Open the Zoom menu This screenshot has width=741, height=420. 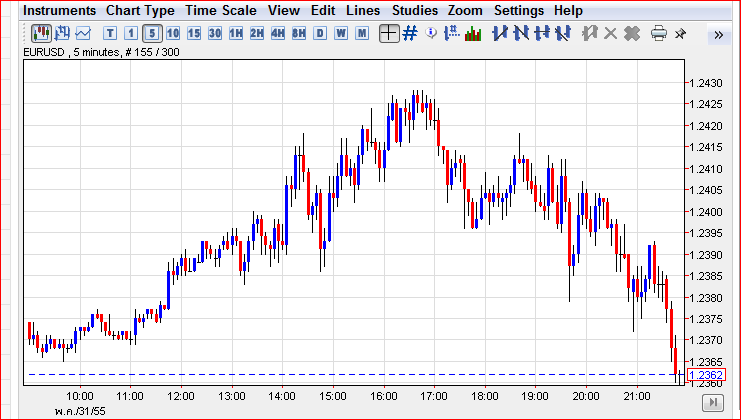click(465, 10)
